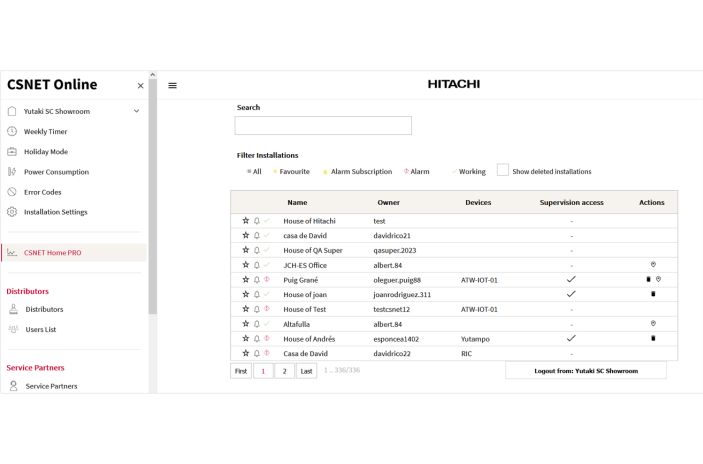
Task: Expand the Yutaki SC Showroom dropdown
Action: pyautogui.click(x=136, y=111)
